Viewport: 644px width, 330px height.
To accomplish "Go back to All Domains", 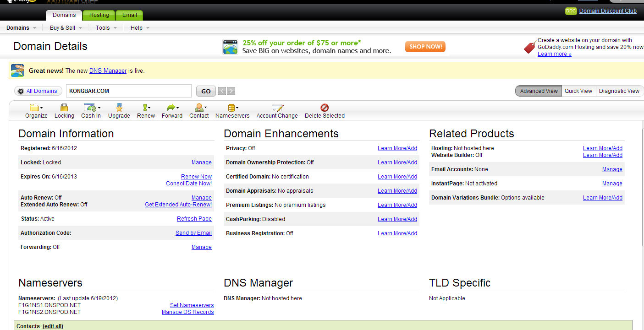I will coord(39,91).
